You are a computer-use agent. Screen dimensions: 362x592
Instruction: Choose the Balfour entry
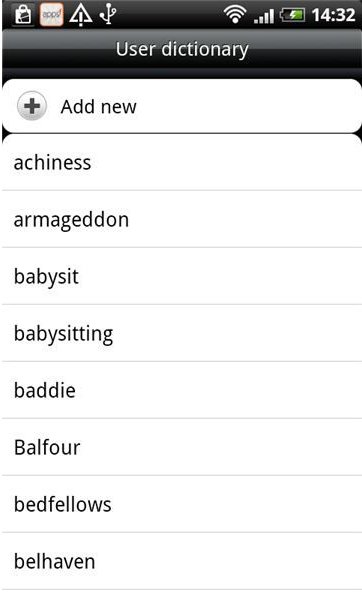coord(182,447)
